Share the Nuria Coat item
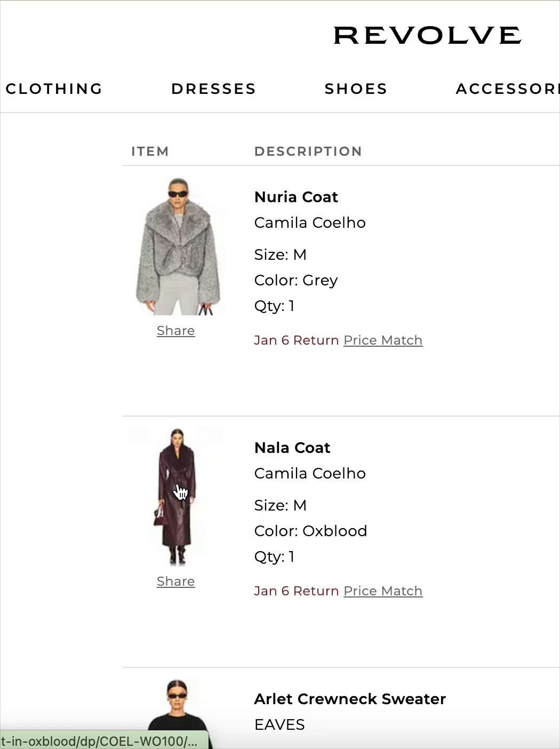 [175, 331]
